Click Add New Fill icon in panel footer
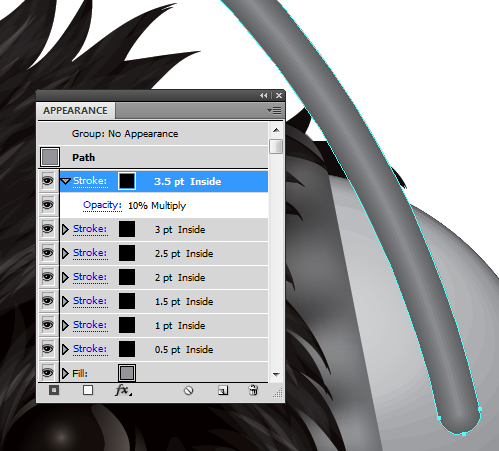The height and width of the screenshot is (451, 499). click(x=88, y=390)
